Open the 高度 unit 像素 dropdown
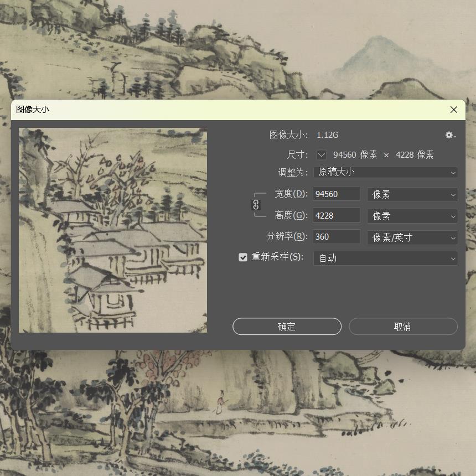 [412, 216]
